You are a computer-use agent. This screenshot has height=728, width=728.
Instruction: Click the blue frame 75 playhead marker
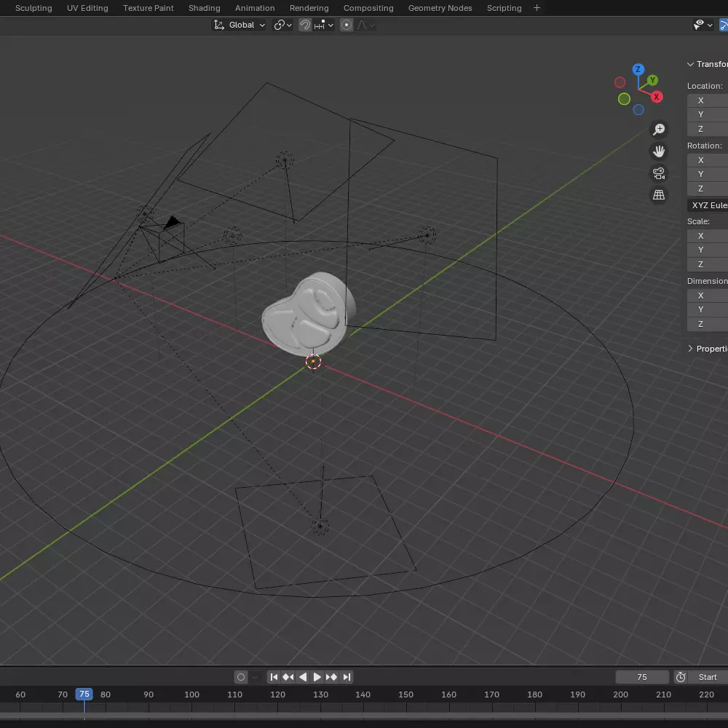(x=84, y=694)
